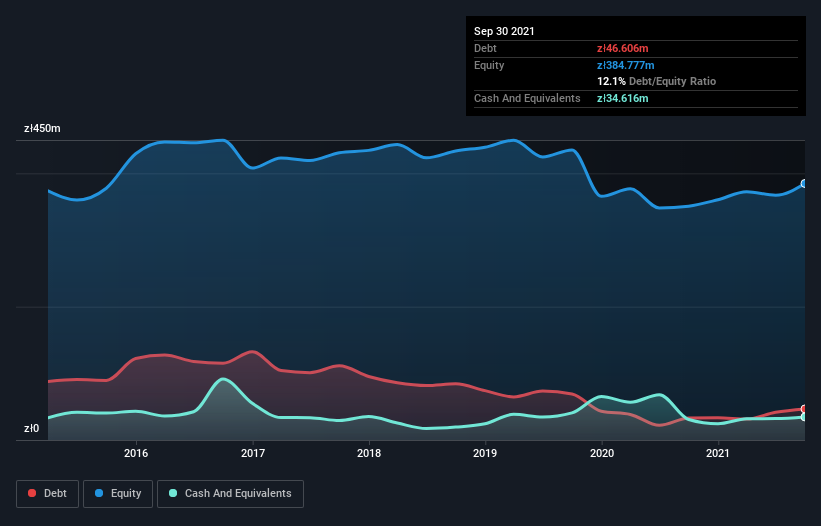Viewport: 821px width, 526px height.
Task: Toggle Cash And Equivalents legend button
Action: click(x=230, y=494)
